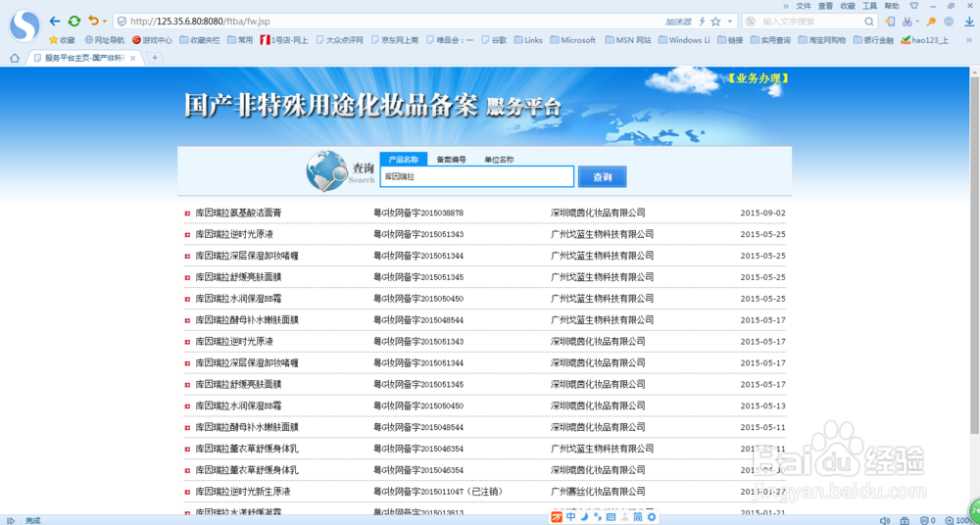
Task: Click the browser search text box
Action: (811, 22)
